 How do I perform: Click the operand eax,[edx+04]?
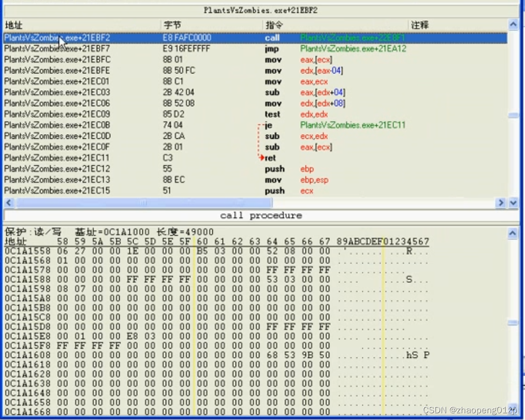(323, 92)
